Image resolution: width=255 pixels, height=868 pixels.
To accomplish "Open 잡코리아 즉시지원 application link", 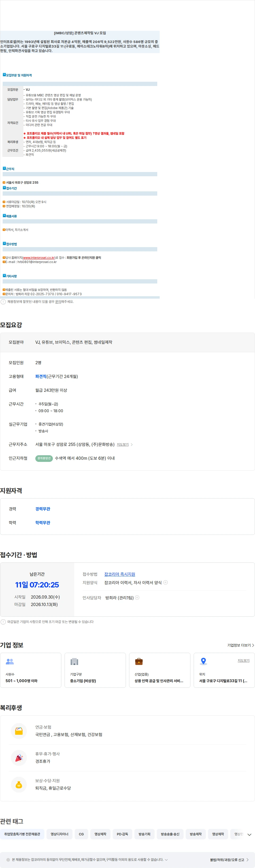I will point(120,574).
